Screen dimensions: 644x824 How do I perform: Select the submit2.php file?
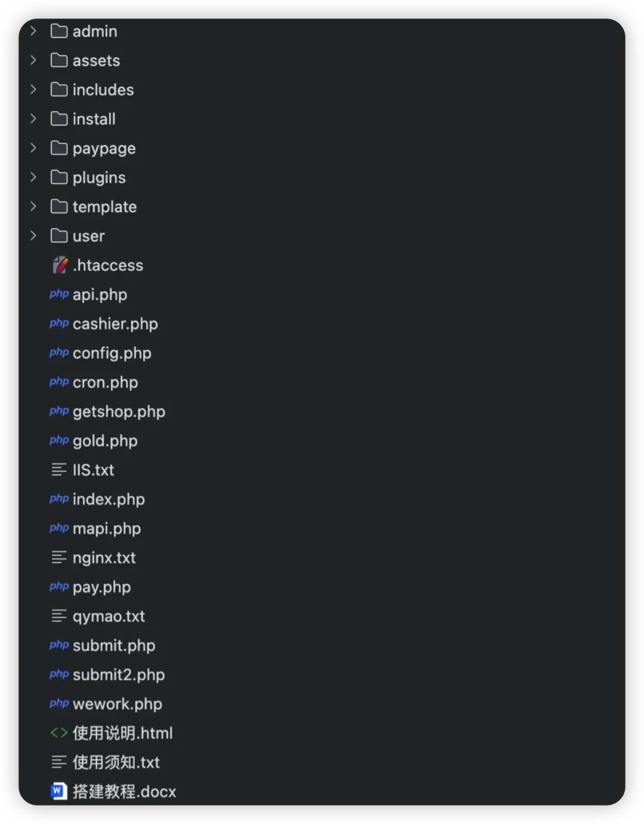click(118, 675)
